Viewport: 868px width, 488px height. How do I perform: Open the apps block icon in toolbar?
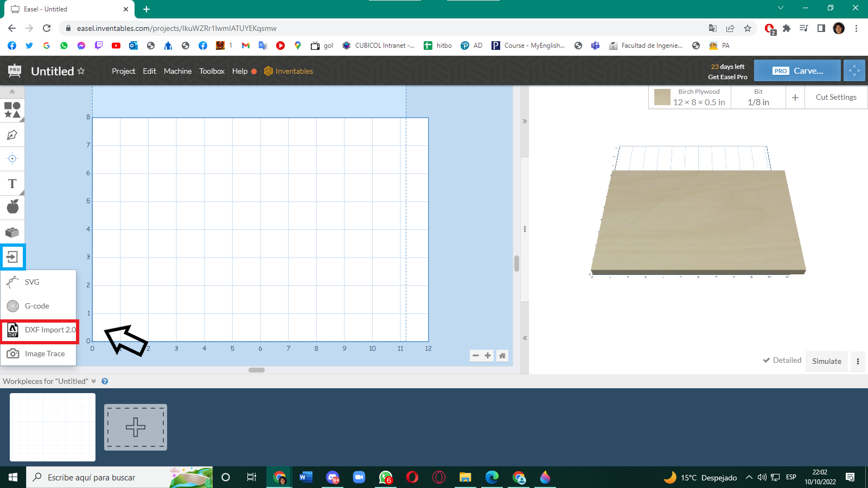12,232
